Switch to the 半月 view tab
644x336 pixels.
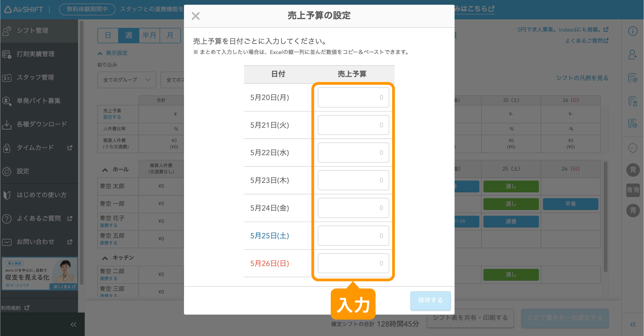click(149, 35)
